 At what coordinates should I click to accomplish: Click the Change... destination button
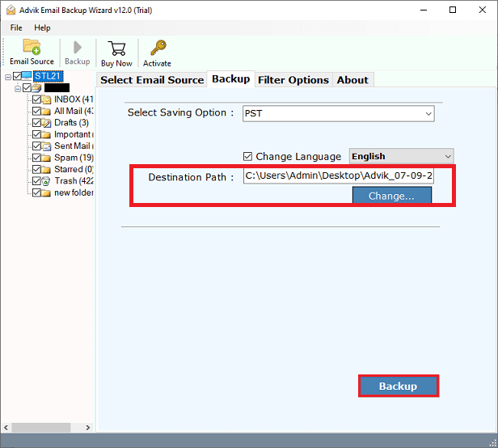click(x=392, y=196)
